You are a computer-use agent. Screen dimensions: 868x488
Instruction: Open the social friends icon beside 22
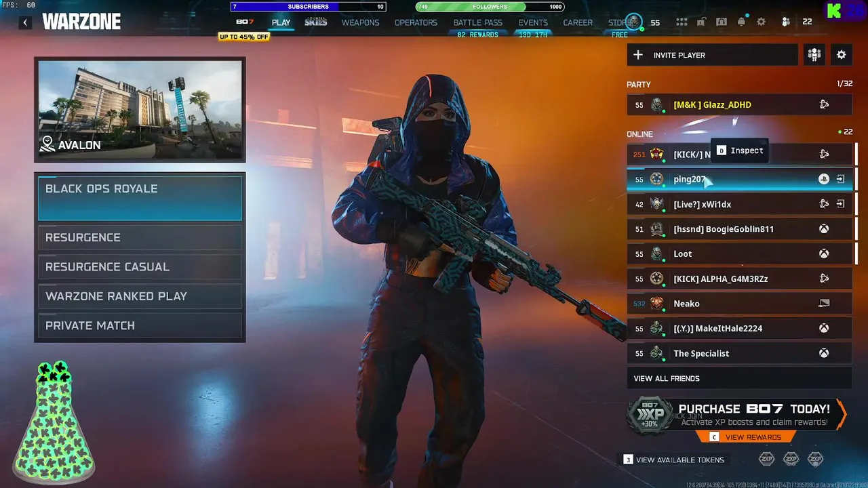click(786, 22)
